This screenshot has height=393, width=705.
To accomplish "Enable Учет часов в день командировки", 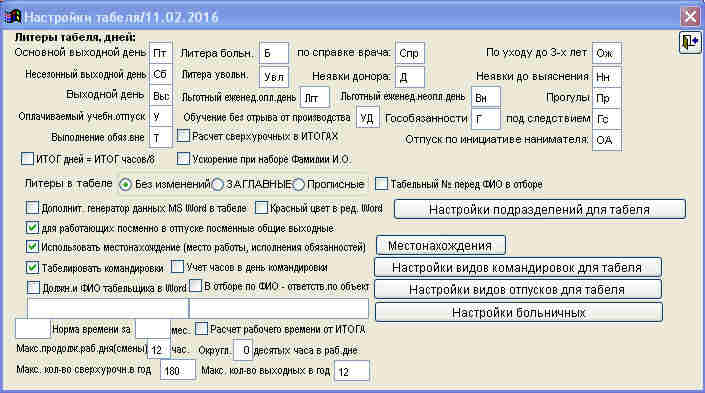I will tap(178, 267).
